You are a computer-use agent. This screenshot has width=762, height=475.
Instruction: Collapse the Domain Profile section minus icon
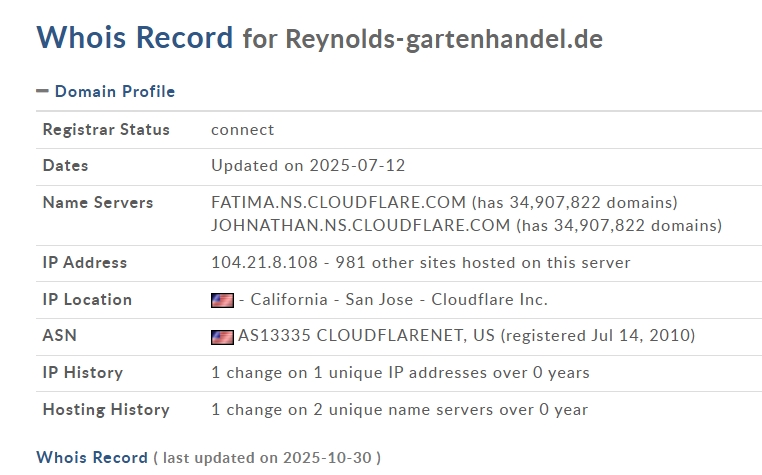point(42,91)
